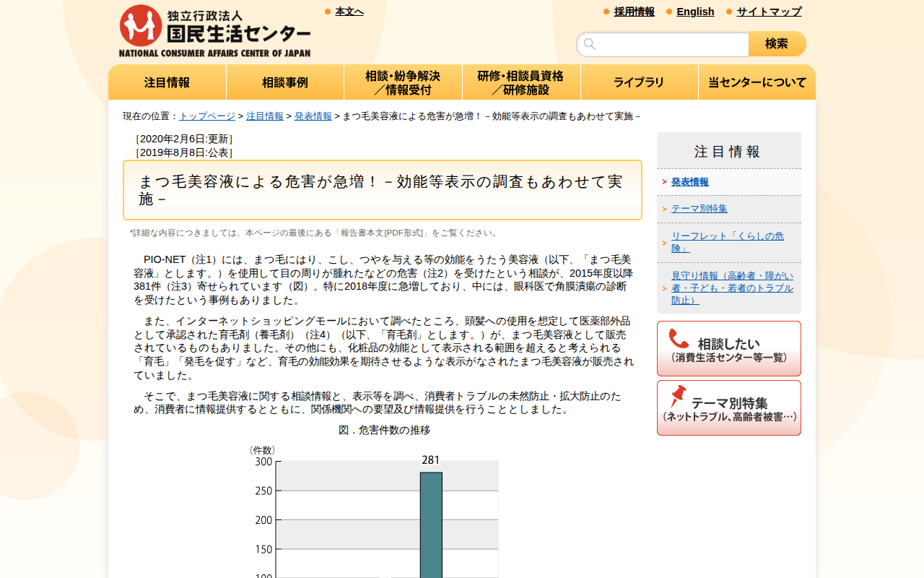The width and height of the screenshot is (924, 578).
Task: Open the サイトマップ link
Action: [767, 12]
